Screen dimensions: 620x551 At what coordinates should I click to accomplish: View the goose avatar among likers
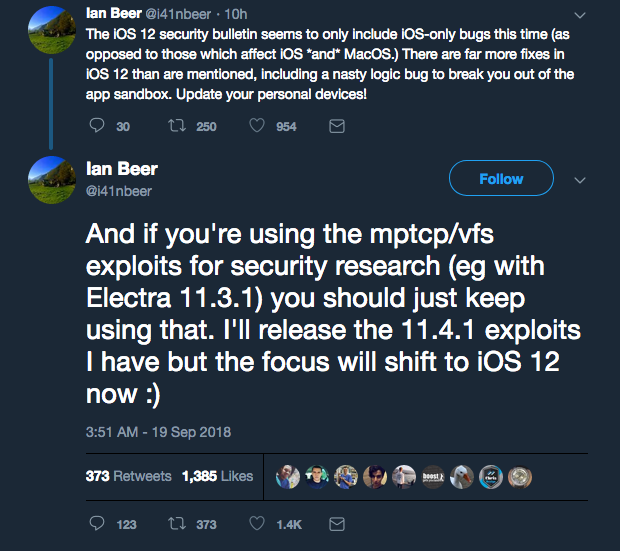[x=462, y=477]
